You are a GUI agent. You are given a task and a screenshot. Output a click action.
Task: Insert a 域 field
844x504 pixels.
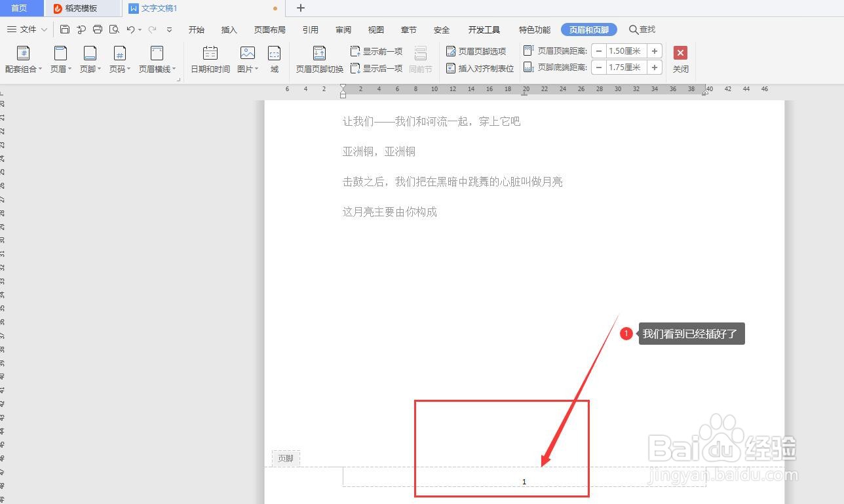click(x=275, y=60)
